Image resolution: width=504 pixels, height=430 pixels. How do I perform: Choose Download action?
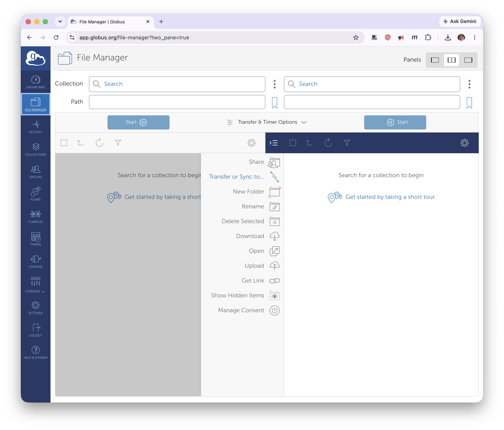(258, 236)
